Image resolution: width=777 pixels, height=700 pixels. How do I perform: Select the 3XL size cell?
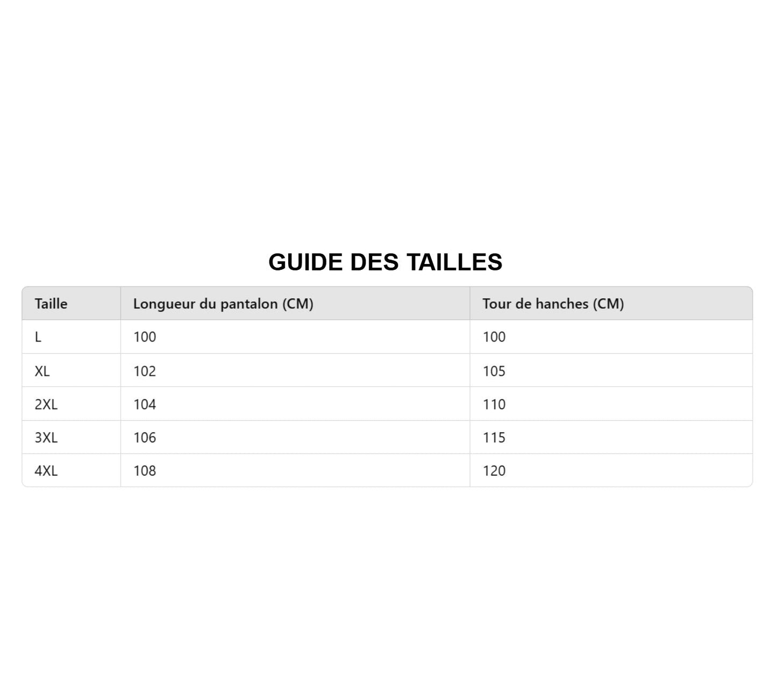46,438
